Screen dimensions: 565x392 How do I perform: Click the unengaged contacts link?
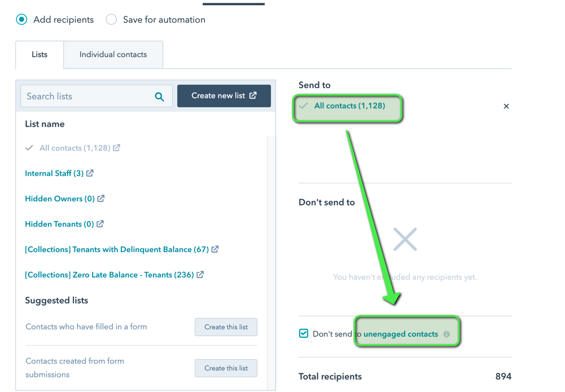coord(401,334)
